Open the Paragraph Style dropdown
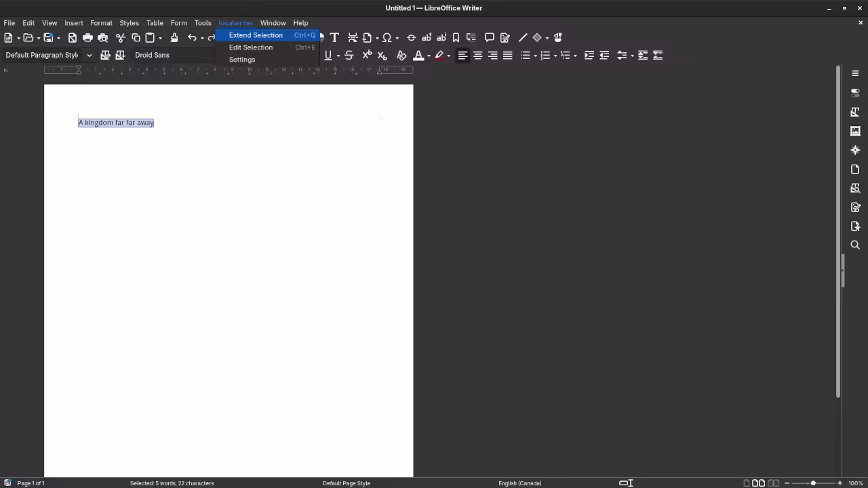 pyautogui.click(x=89, y=55)
